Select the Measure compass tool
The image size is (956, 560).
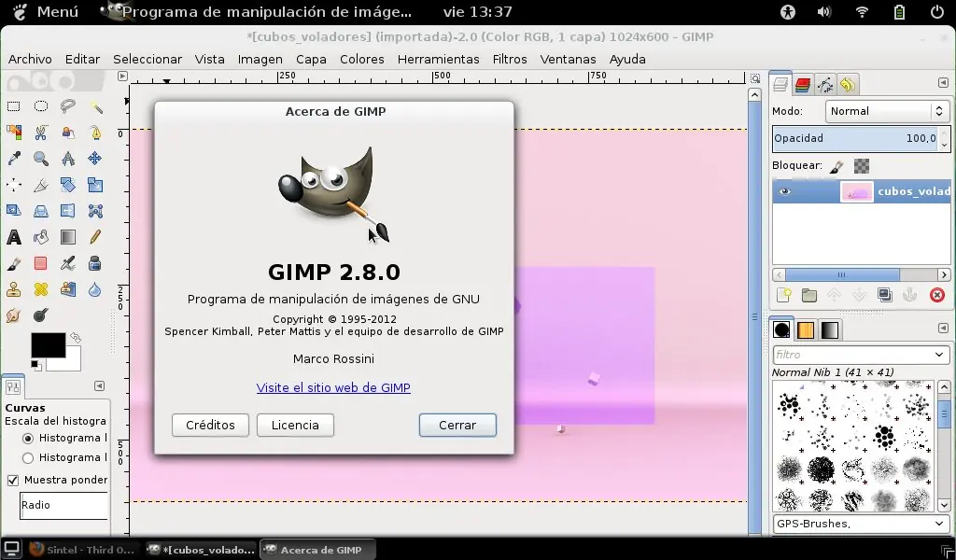[x=67, y=159]
